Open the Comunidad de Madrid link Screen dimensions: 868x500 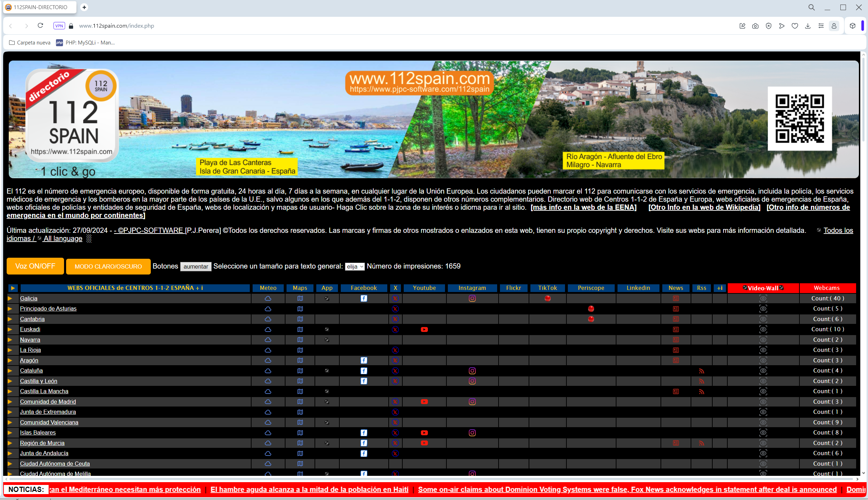(x=48, y=402)
